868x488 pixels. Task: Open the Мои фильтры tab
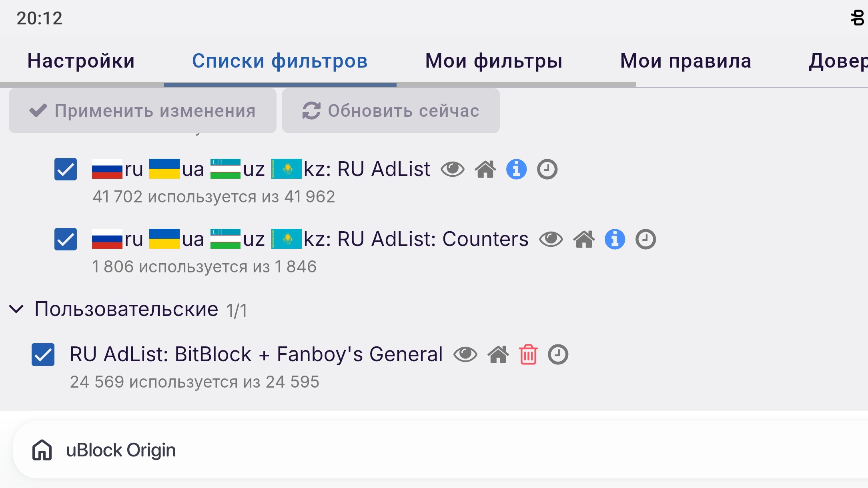(x=494, y=61)
